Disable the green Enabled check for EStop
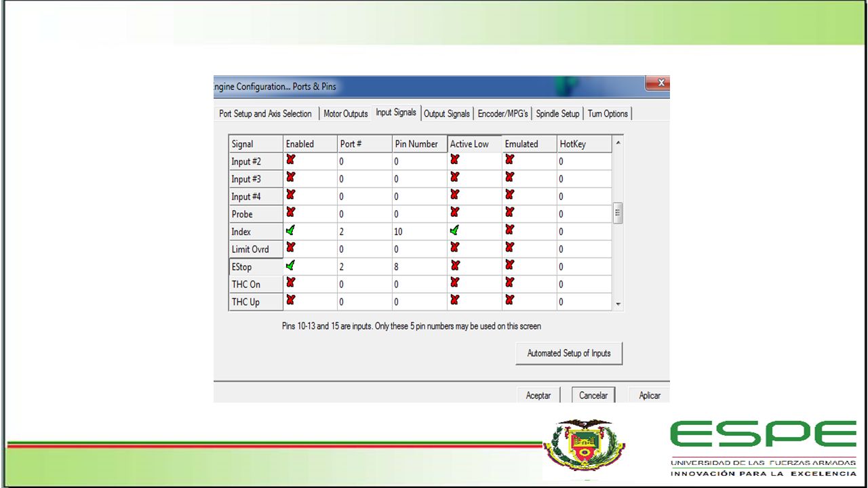The width and height of the screenshot is (868, 488). [291, 266]
